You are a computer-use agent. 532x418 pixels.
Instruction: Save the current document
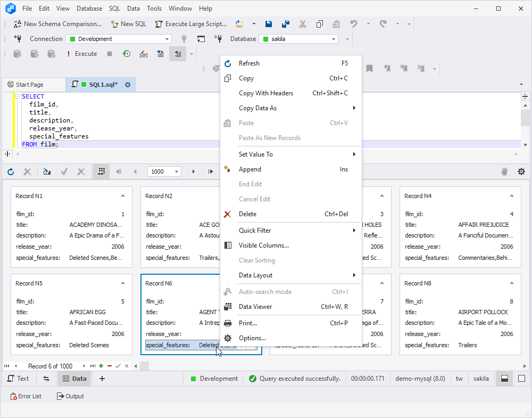click(x=268, y=24)
